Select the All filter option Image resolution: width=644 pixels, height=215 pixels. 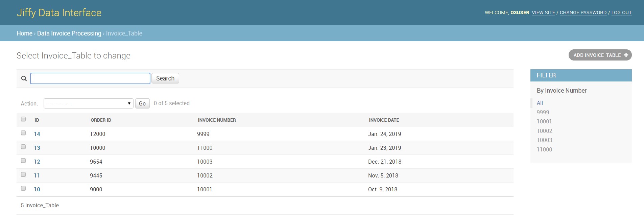tap(540, 103)
